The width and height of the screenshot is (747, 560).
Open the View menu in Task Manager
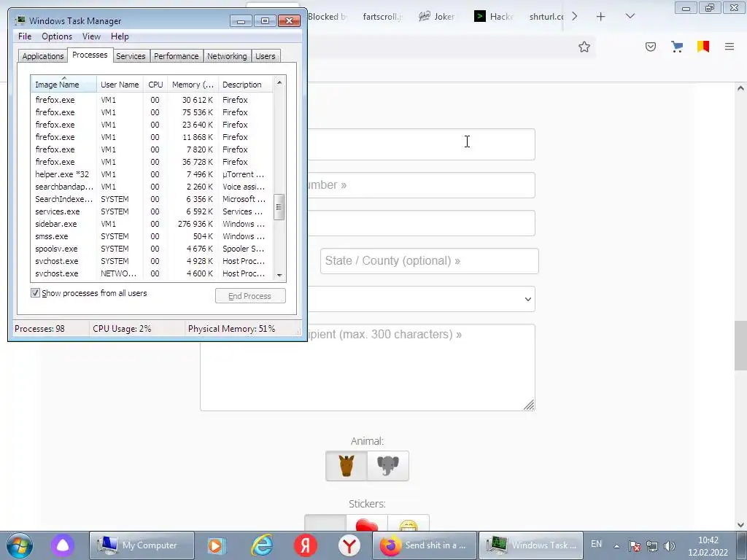pyautogui.click(x=91, y=36)
